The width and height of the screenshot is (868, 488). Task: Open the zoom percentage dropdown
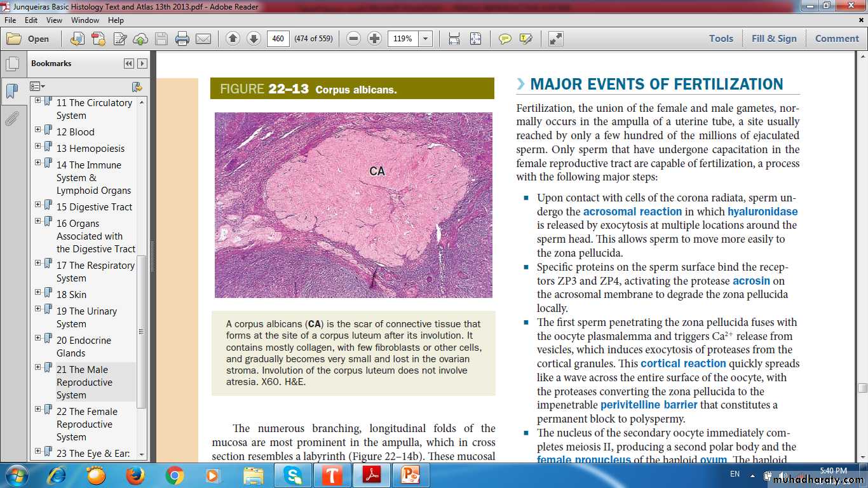tap(426, 39)
